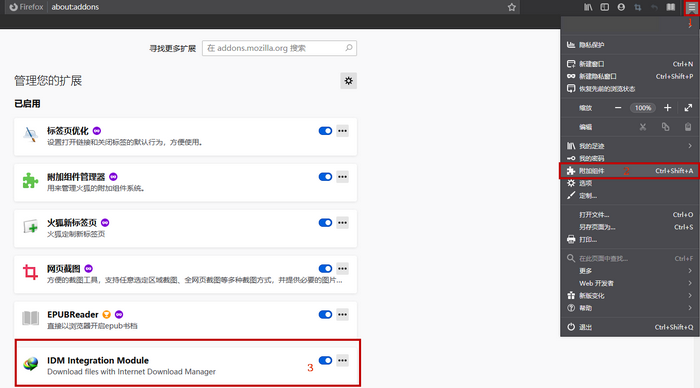Image resolution: width=700 pixels, height=388 pixels.
Task: Click the 标签页优化 extension icon
Action: click(30, 135)
